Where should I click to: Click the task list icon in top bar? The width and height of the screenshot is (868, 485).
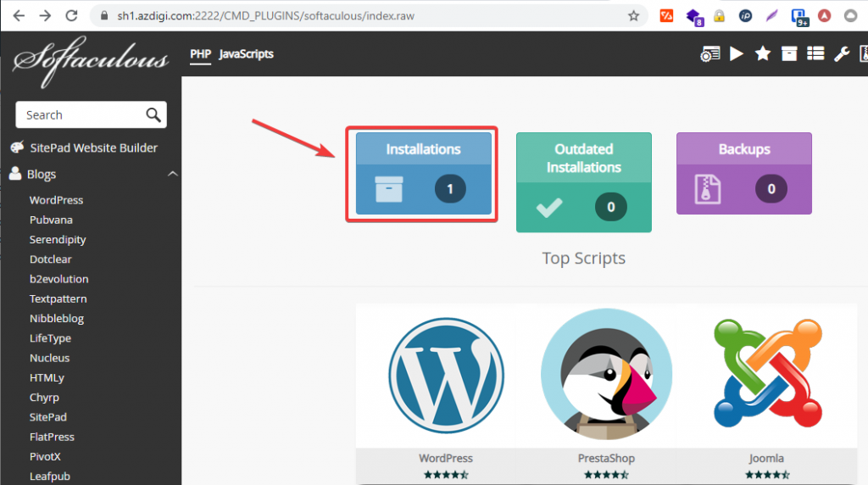coord(815,53)
